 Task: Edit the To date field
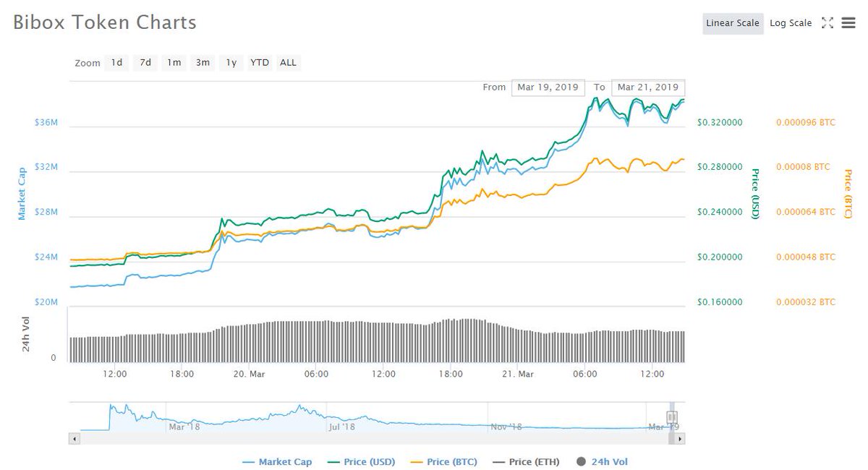click(x=648, y=87)
